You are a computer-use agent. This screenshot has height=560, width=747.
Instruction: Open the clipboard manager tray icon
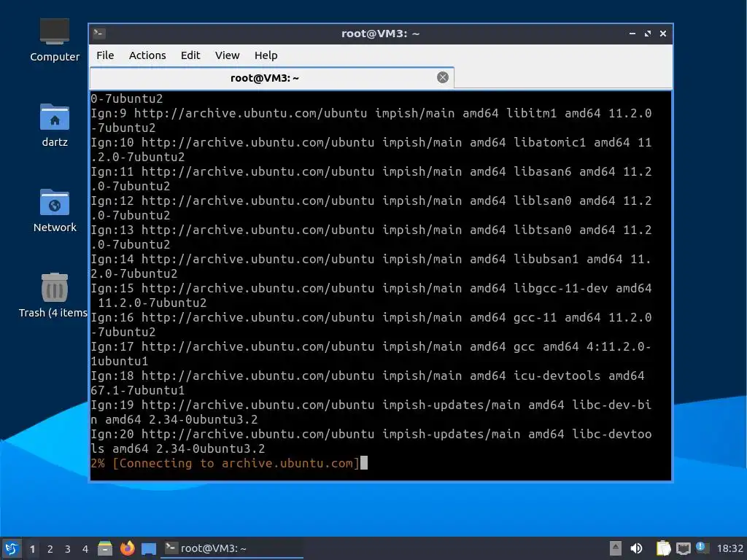click(x=663, y=548)
